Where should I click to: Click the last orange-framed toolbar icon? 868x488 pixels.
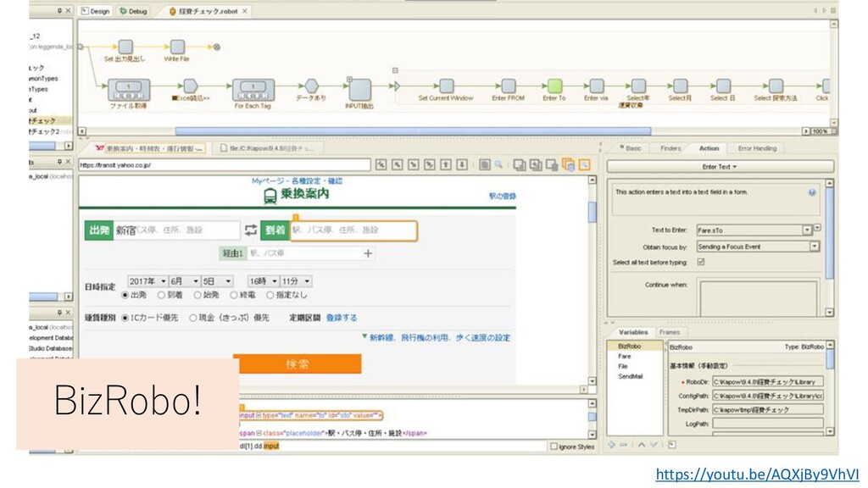(585, 164)
